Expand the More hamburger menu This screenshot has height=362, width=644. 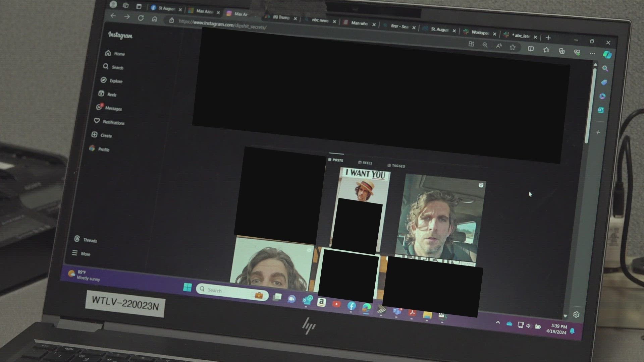(x=75, y=253)
